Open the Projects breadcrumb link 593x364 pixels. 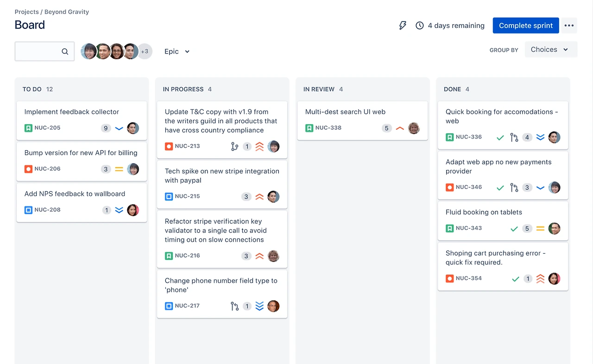coord(26,12)
